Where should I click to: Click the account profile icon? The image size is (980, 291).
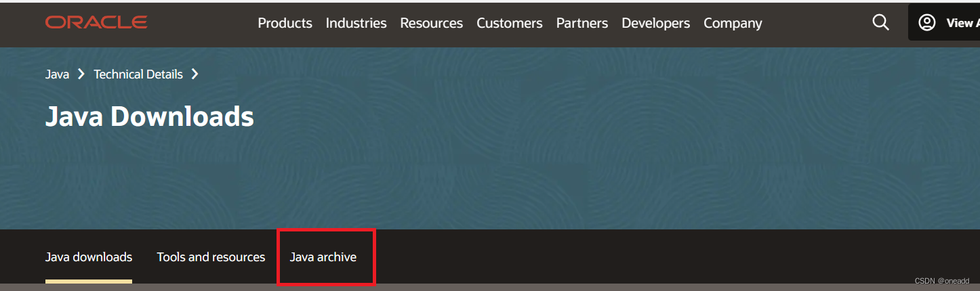tap(926, 22)
